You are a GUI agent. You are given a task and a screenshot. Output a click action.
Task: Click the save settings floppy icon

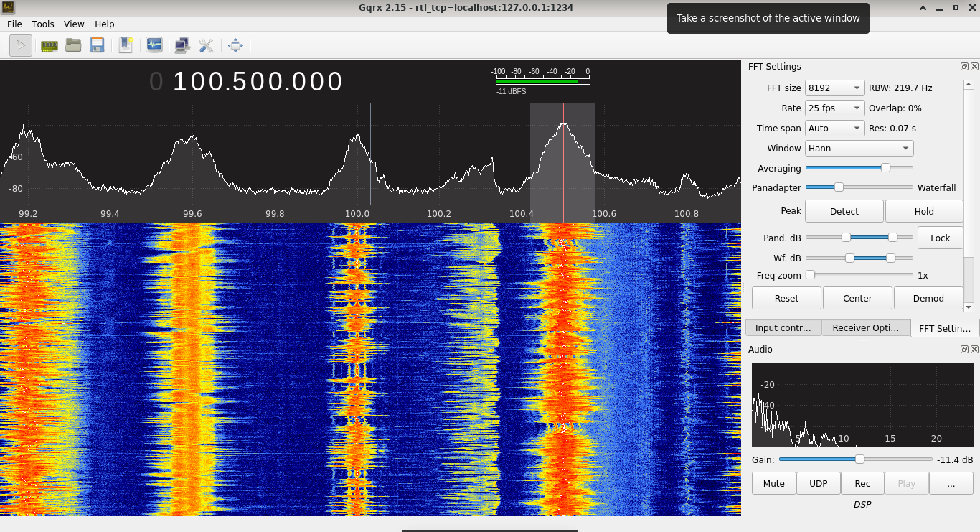click(x=97, y=45)
